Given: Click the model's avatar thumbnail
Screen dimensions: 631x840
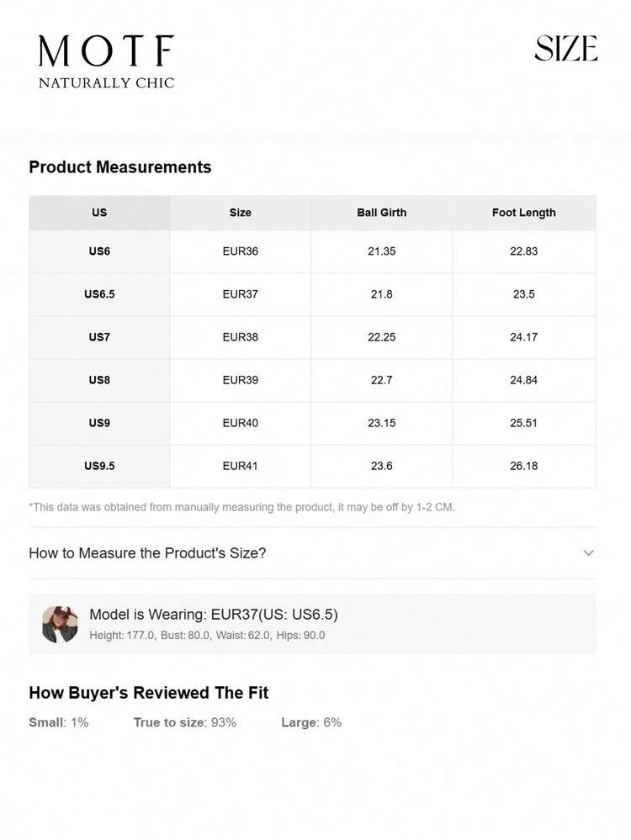Looking at the screenshot, I should point(60,624).
